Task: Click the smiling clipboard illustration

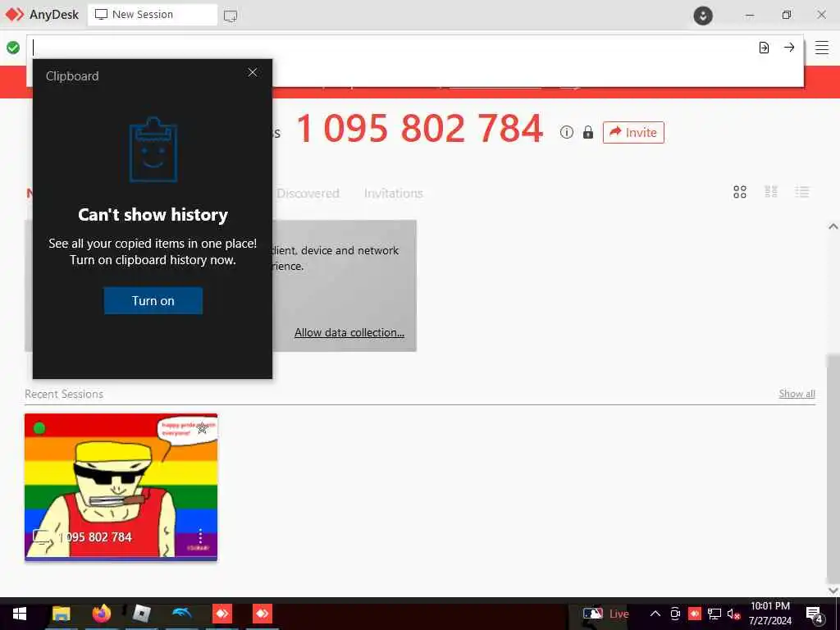Action: (153, 149)
